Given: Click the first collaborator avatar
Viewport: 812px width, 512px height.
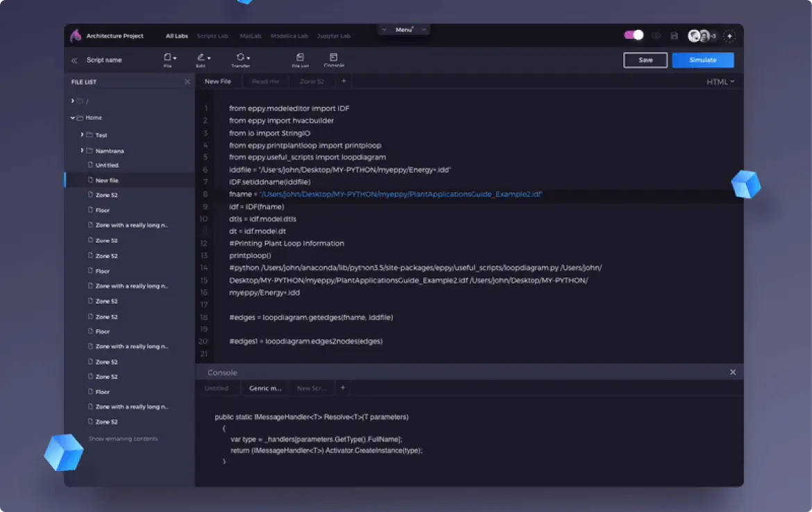Looking at the screenshot, I should (x=694, y=35).
